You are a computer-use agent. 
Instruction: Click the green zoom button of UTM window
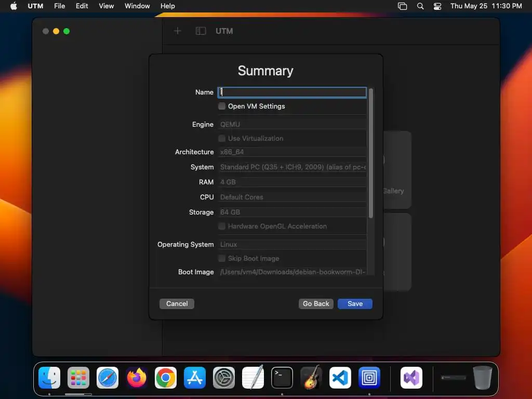pyautogui.click(x=66, y=31)
